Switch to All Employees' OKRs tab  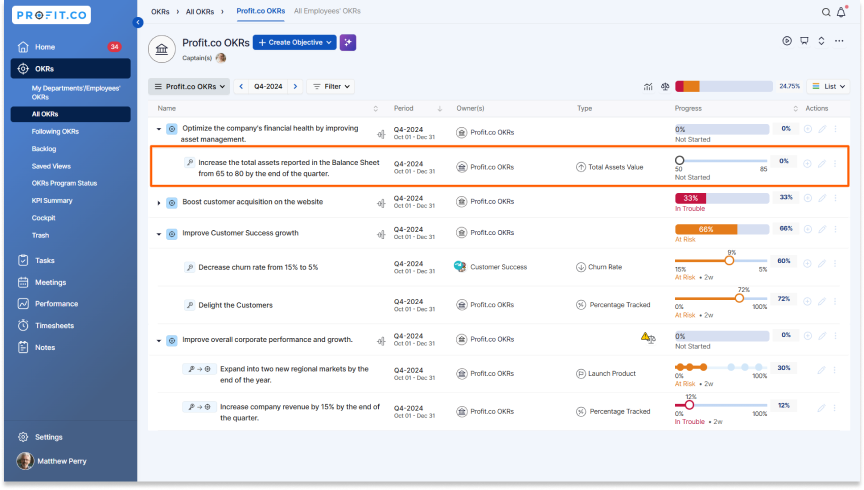(327, 11)
